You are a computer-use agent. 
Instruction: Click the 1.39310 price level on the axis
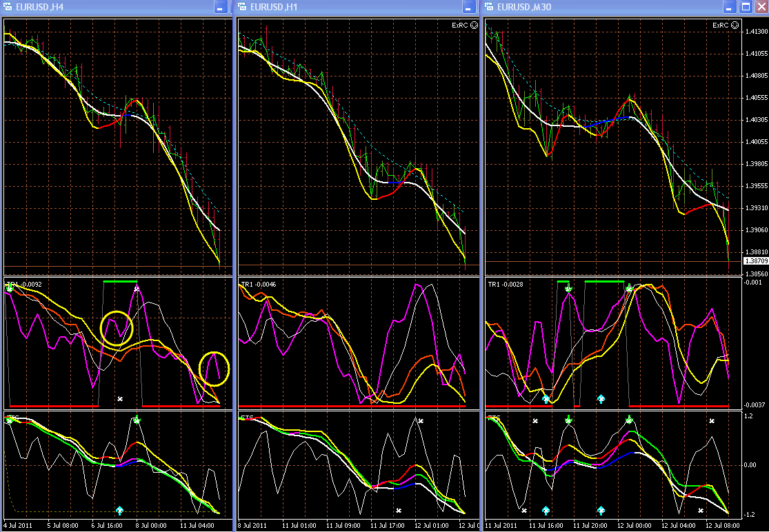(x=756, y=207)
